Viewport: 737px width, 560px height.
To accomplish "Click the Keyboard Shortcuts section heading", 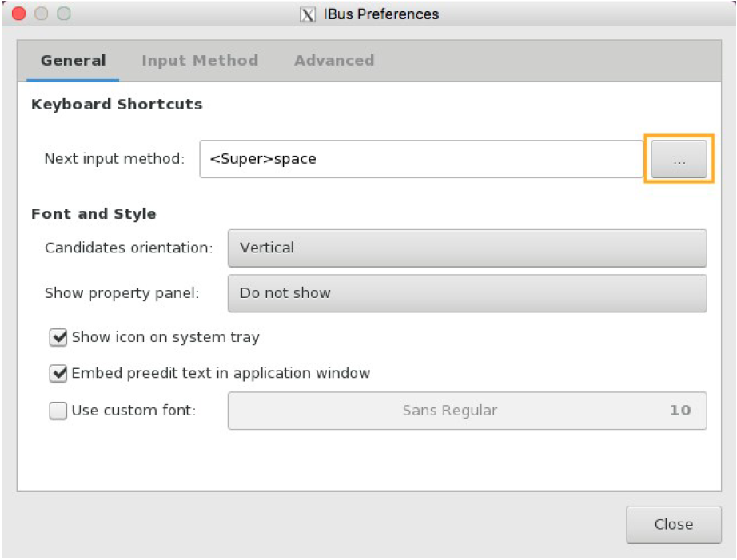I will 117,105.
